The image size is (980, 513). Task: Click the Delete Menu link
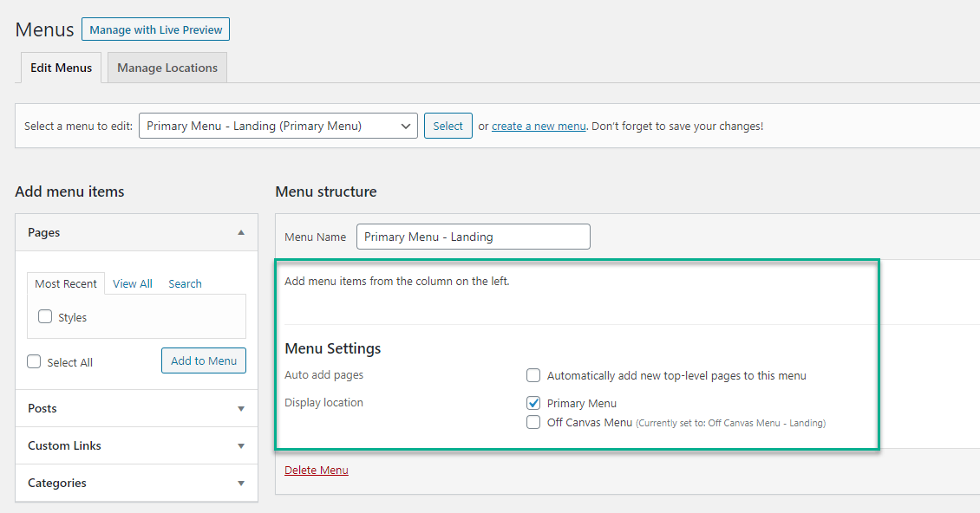317,470
